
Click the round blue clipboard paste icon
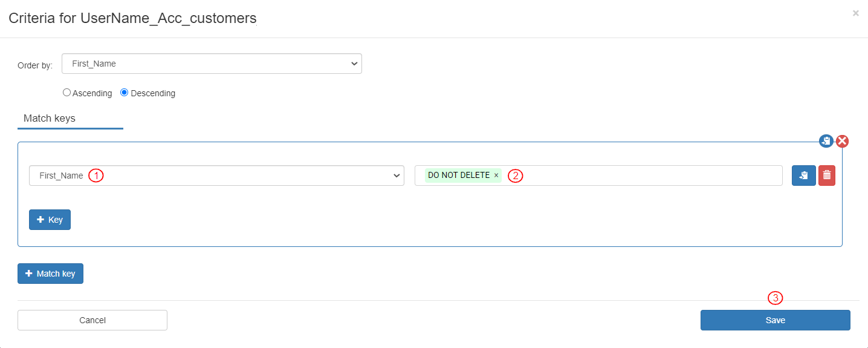point(826,141)
